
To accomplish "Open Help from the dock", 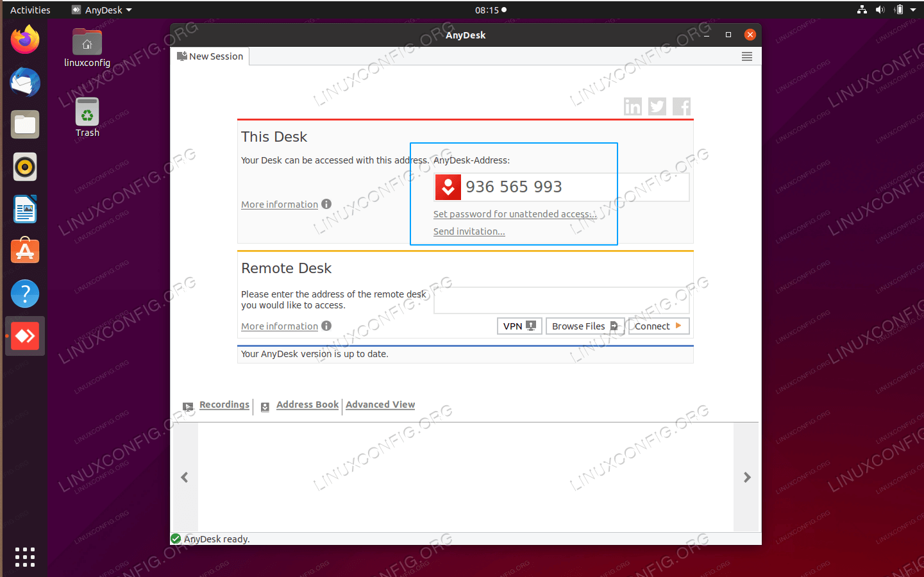I will pos(25,294).
